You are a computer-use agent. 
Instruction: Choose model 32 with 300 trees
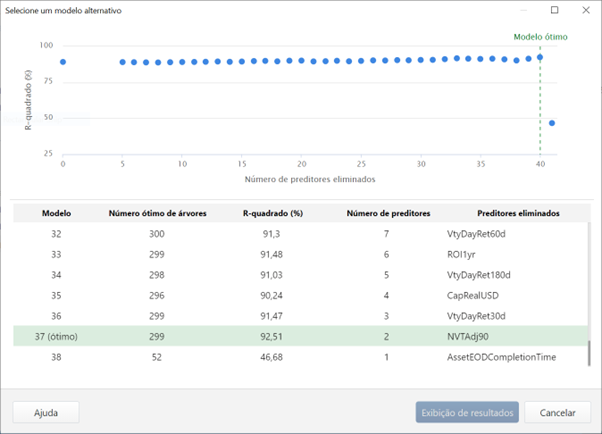300,233
